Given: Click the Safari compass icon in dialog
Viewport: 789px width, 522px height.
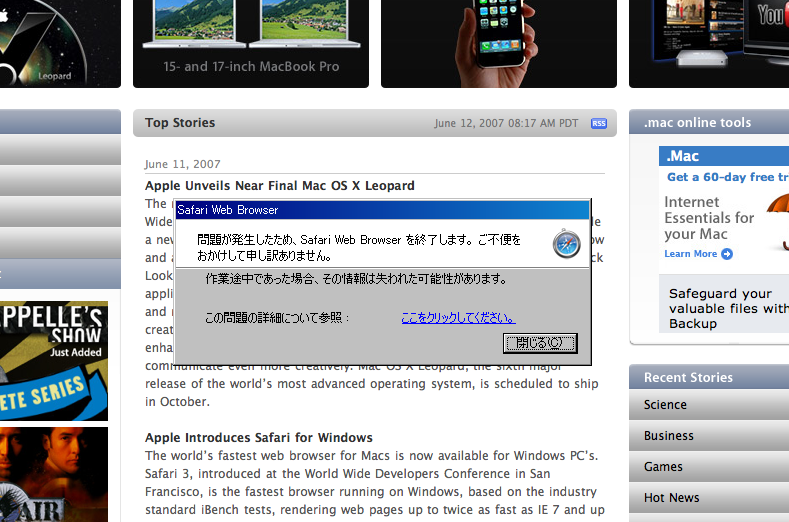Looking at the screenshot, I should point(567,244).
